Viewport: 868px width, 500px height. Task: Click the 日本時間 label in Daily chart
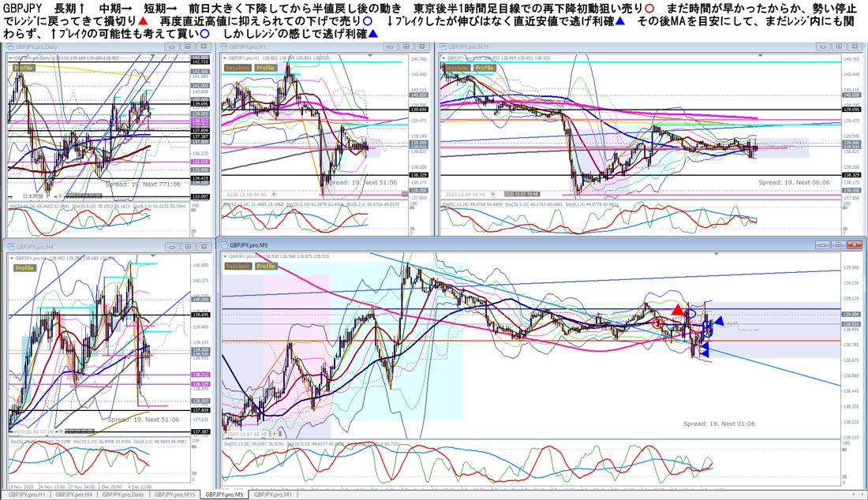(x=33, y=196)
